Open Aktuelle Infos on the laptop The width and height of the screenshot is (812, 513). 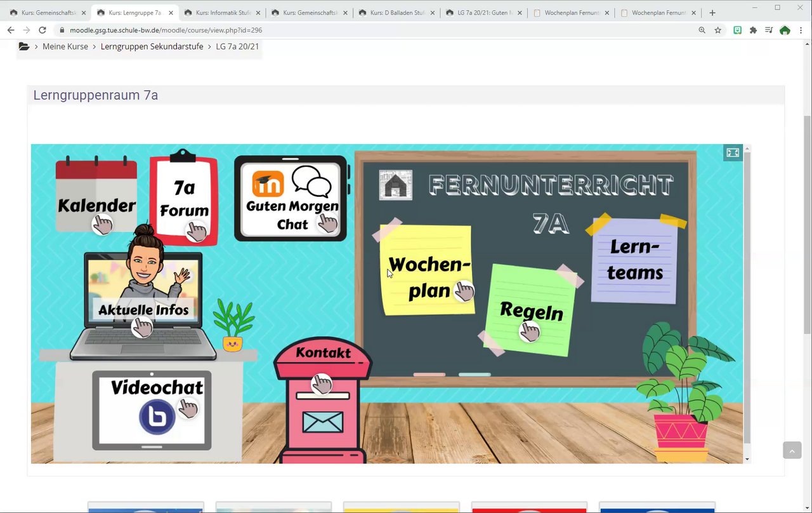(143, 307)
